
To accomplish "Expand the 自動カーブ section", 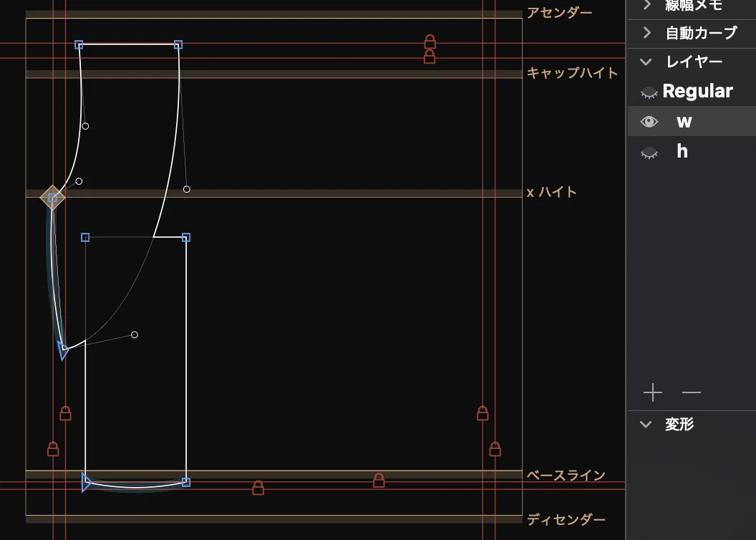I will click(647, 33).
